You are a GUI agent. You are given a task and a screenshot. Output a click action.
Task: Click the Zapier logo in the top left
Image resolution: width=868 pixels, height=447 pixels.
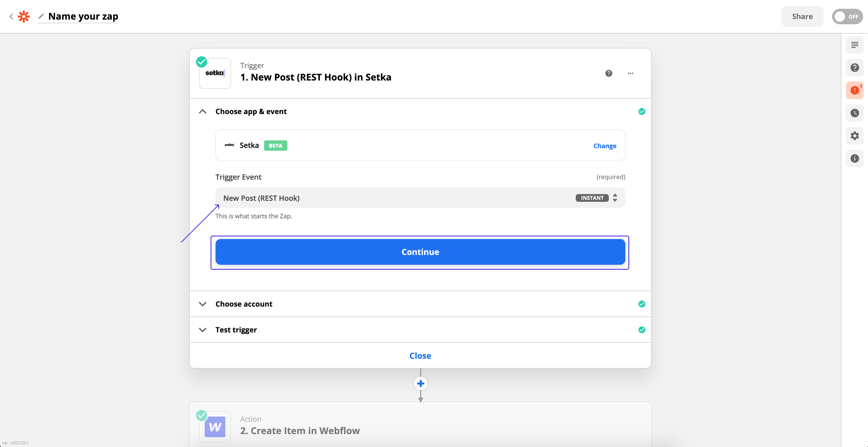point(24,16)
